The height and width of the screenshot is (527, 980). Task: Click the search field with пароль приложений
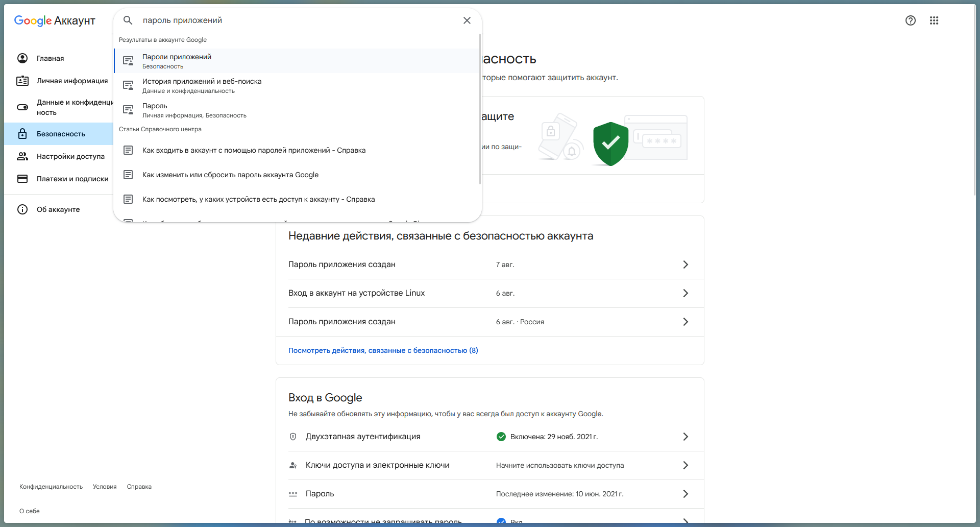tap(299, 20)
